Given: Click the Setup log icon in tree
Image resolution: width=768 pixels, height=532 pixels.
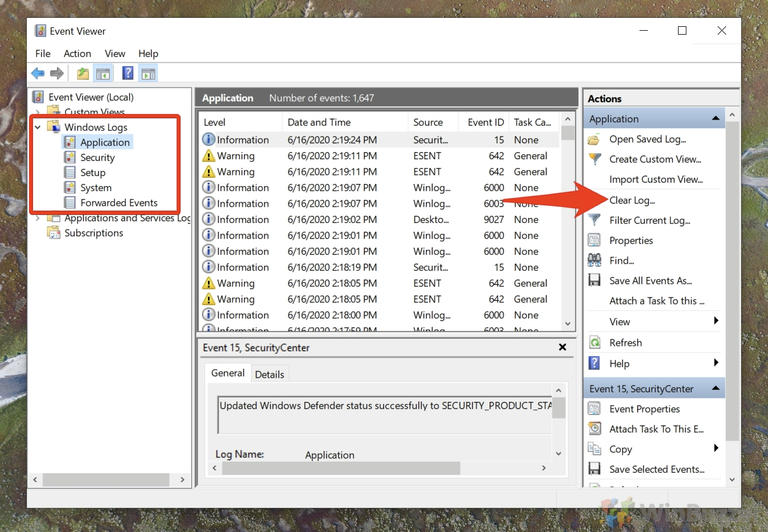Looking at the screenshot, I should tap(70, 173).
